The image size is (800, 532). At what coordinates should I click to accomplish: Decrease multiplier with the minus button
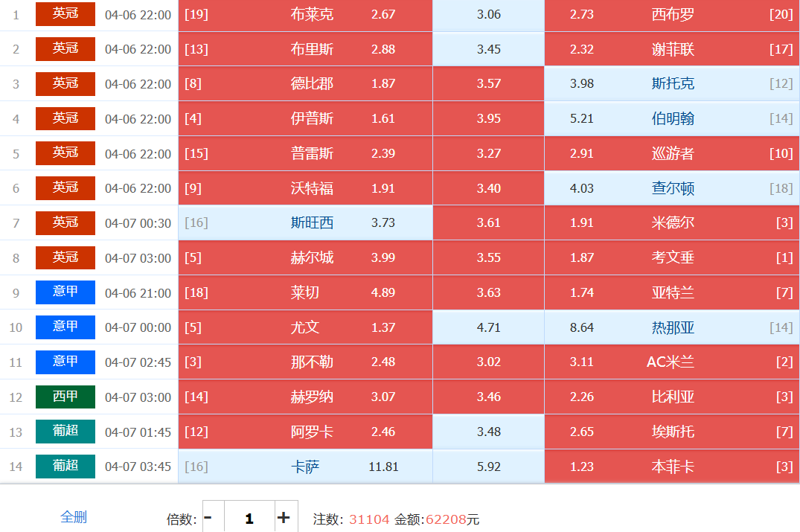[208, 518]
